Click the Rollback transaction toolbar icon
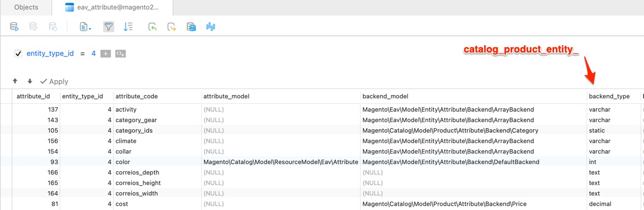 coord(52,27)
